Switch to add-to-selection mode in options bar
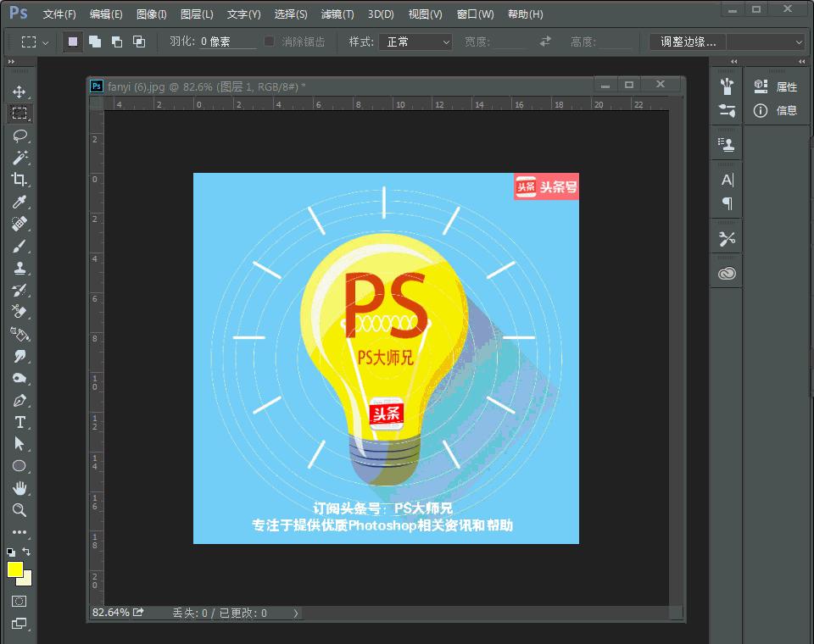The height and width of the screenshot is (644, 814). coord(93,41)
